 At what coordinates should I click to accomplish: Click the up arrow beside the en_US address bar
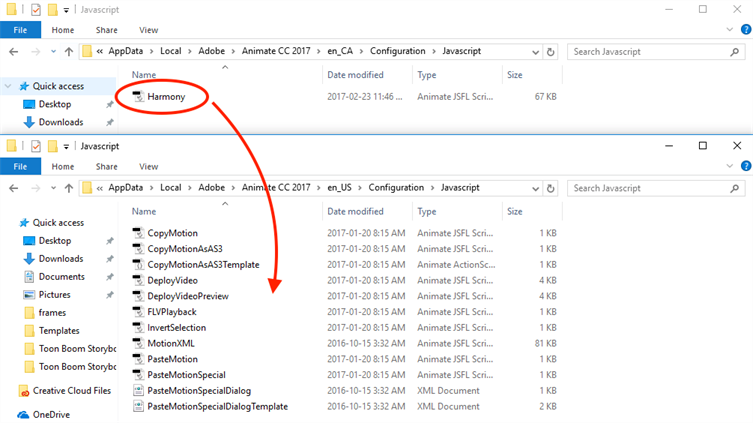pyautogui.click(x=68, y=188)
